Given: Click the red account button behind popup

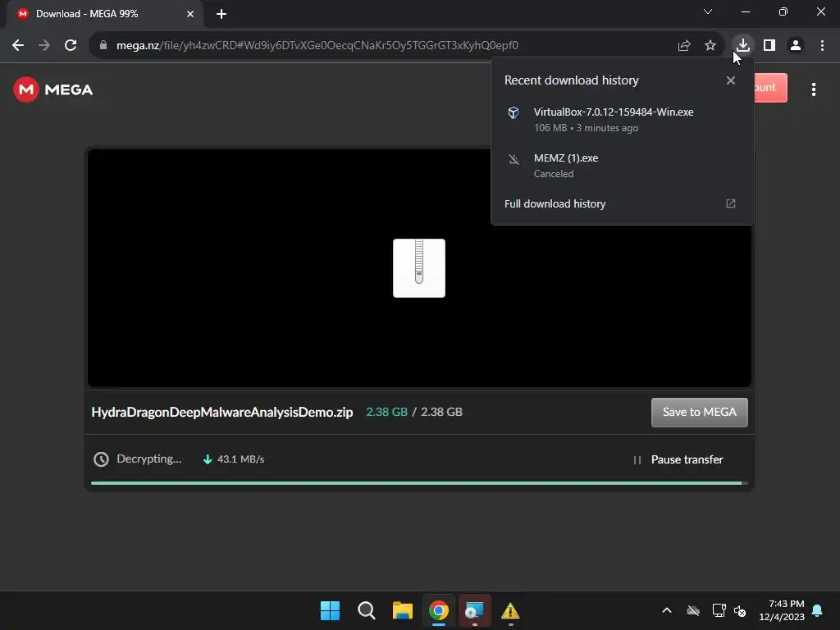Looking at the screenshot, I should (770, 88).
